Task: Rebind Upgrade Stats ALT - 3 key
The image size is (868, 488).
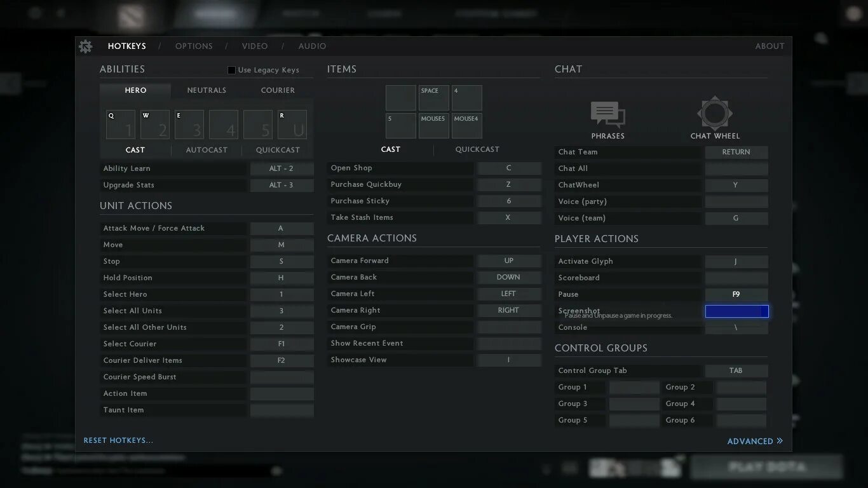Action: coord(281,185)
